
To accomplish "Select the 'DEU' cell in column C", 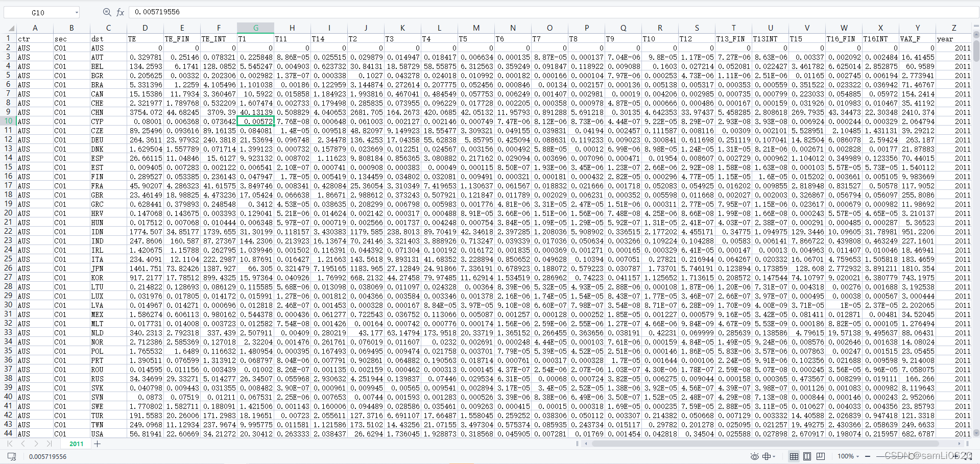I will click(x=108, y=140).
